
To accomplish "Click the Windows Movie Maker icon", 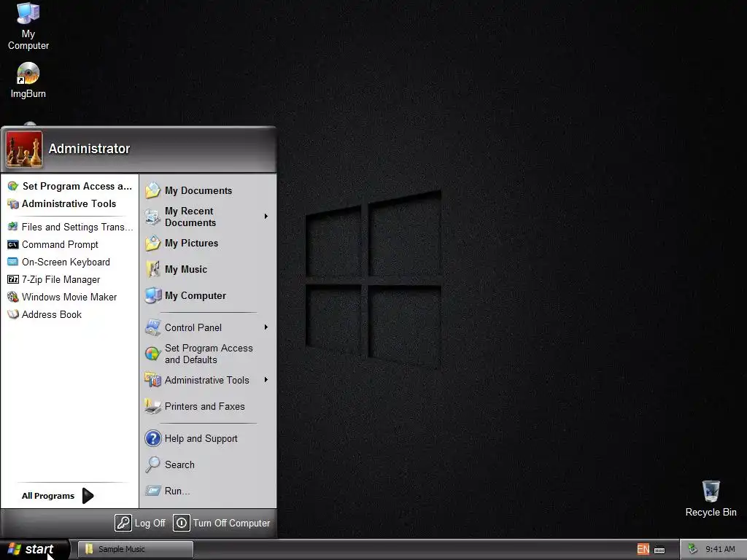I will point(13,297).
